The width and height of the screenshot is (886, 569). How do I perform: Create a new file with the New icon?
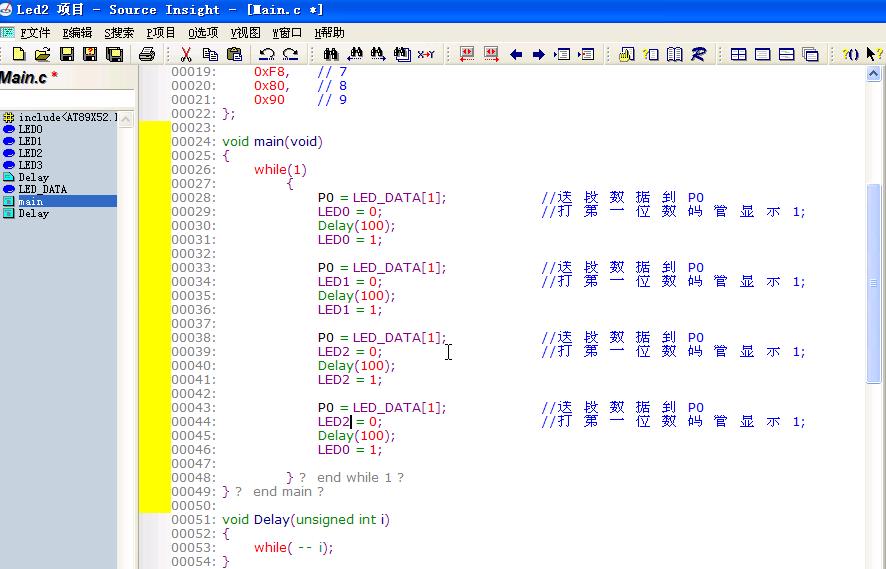[x=19, y=54]
